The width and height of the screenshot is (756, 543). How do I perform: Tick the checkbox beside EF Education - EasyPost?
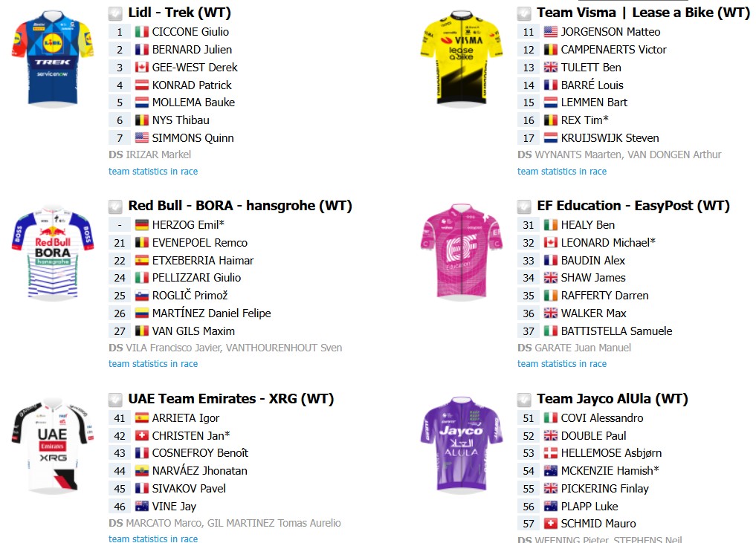524,207
